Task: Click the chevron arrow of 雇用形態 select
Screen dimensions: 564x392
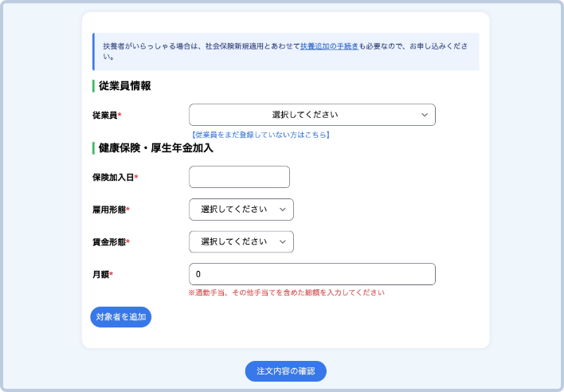Action: pyautogui.click(x=283, y=210)
